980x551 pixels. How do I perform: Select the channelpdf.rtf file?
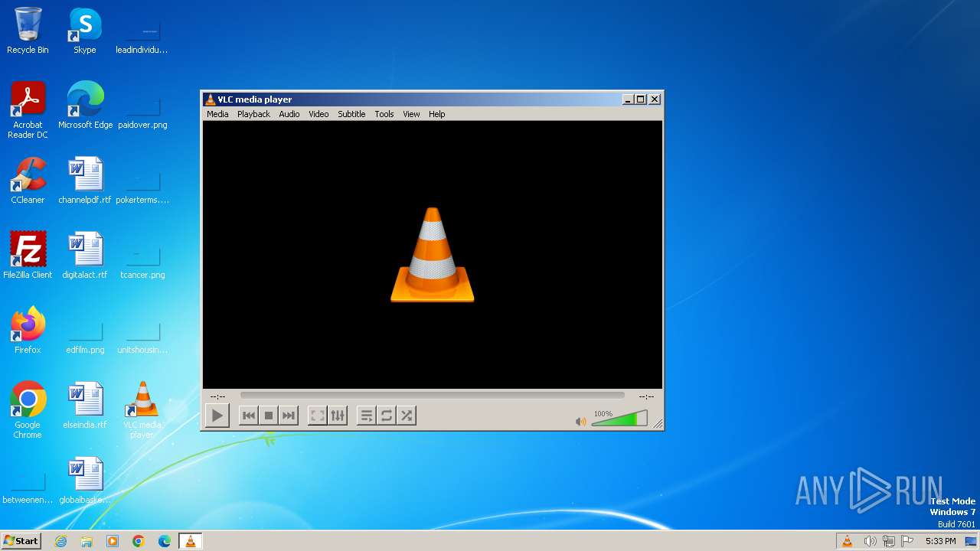tap(85, 181)
